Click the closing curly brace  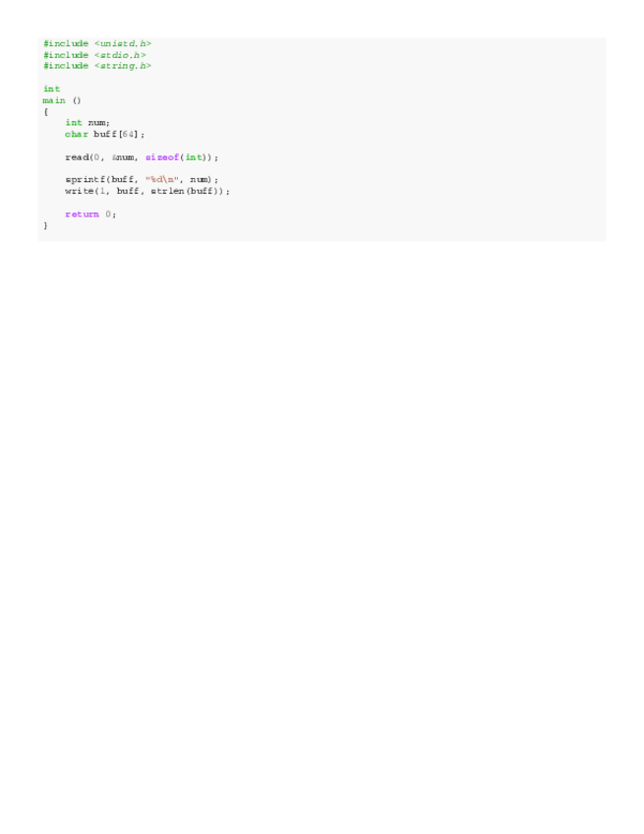46,225
